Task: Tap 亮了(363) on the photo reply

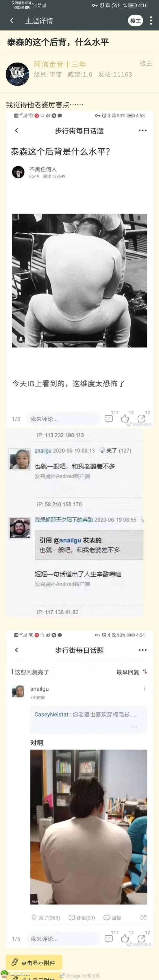Action: [x=46, y=917]
